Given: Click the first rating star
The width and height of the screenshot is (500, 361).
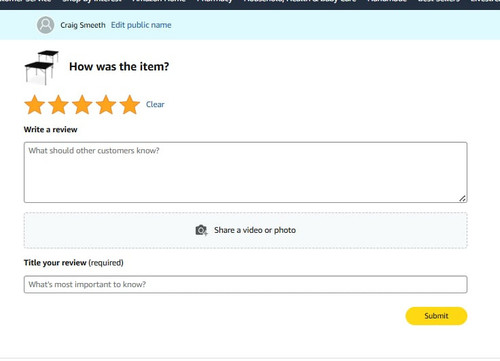Looking at the screenshot, I should (x=35, y=104).
